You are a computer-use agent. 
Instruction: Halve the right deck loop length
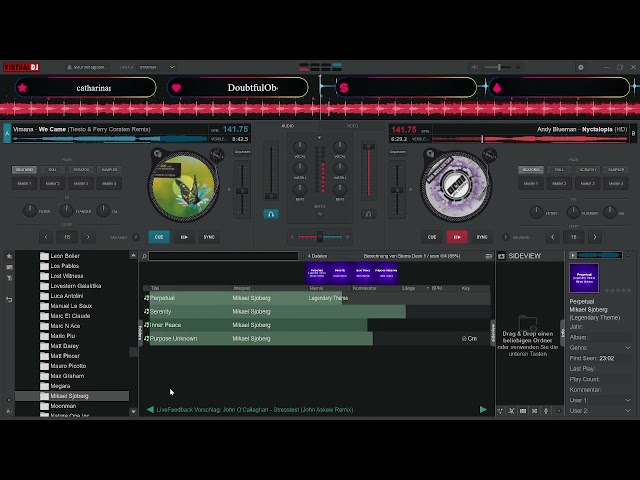[x=553, y=237]
